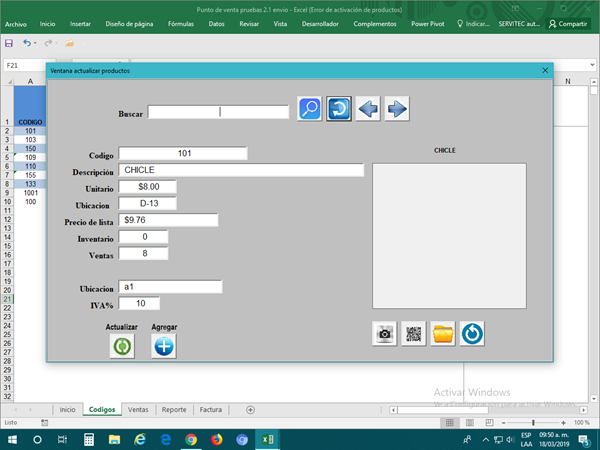Open the Fórmulas ribbon tab

(x=181, y=23)
